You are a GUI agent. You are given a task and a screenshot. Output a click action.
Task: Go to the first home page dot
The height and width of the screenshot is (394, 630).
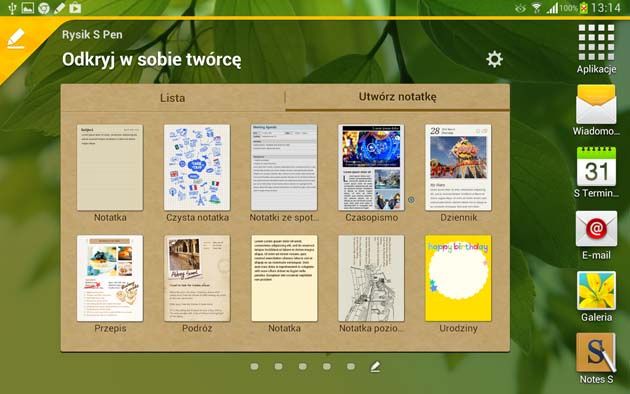254,366
